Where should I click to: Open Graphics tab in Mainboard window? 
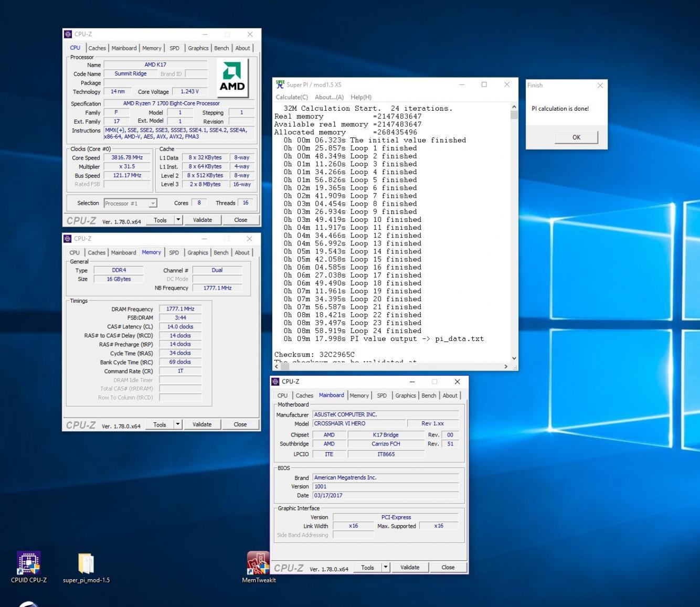pos(405,396)
